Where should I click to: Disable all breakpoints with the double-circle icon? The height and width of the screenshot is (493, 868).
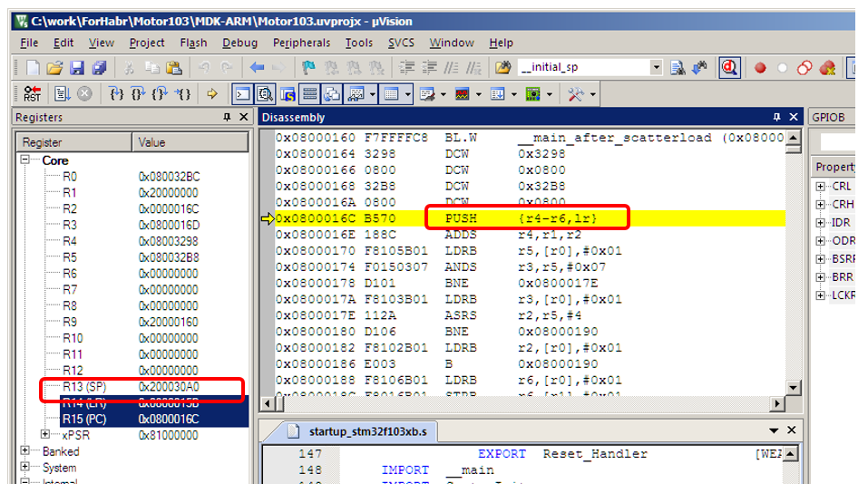tap(805, 67)
